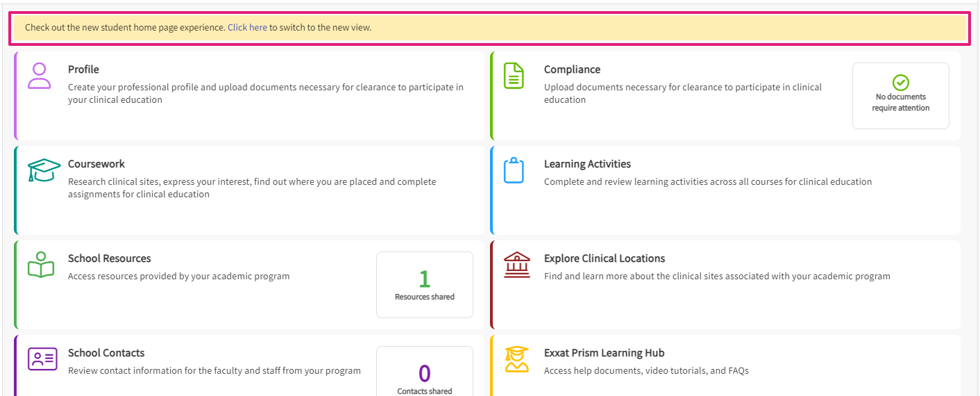Viewport: 980px width, 396px height.
Task: Click the Explore Clinical Locations building icon
Action: [x=516, y=265]
